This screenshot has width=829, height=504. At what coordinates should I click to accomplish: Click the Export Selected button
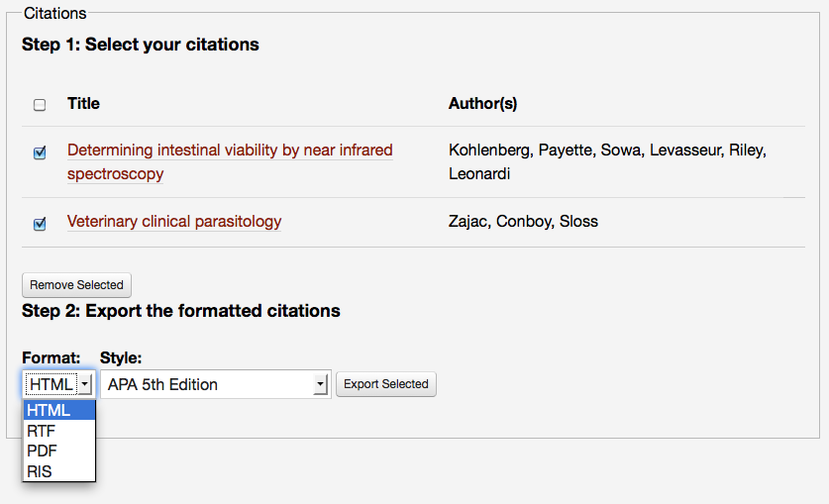[386, 384]
